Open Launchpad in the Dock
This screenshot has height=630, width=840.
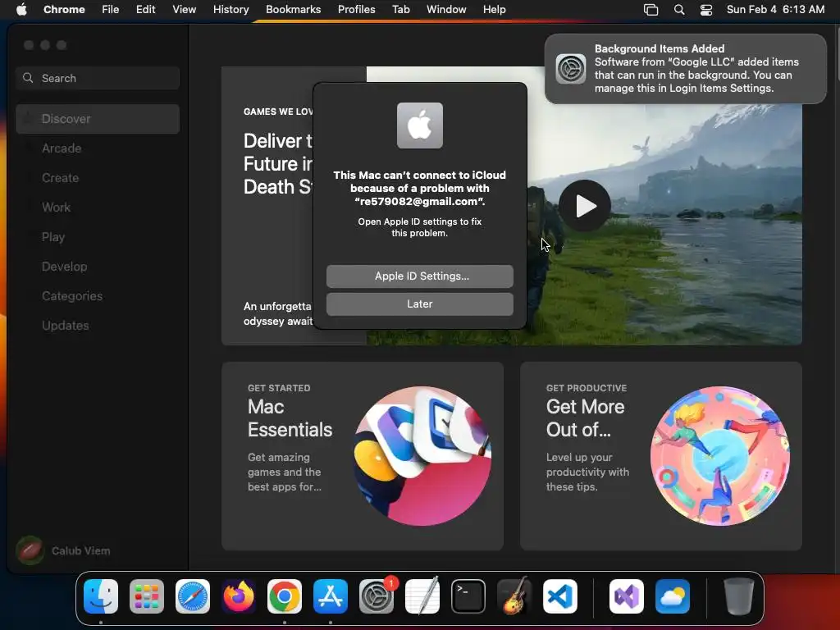pos(147,596)
